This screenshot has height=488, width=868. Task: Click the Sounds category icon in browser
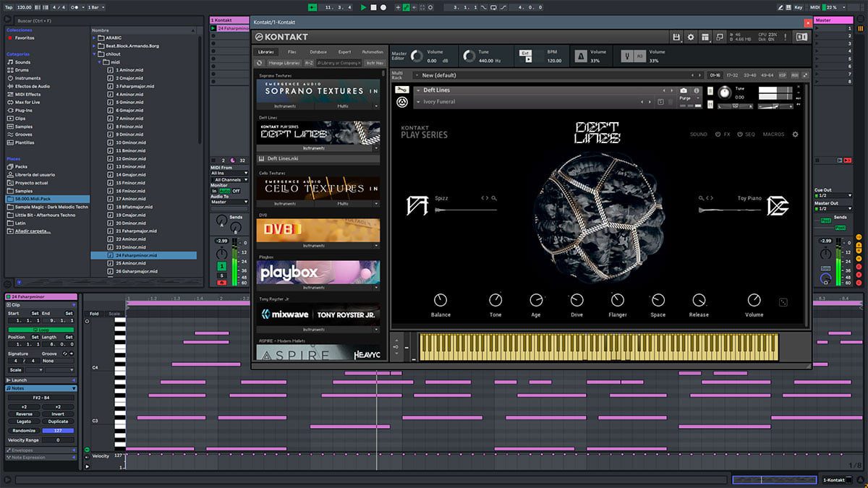(10, 62)
